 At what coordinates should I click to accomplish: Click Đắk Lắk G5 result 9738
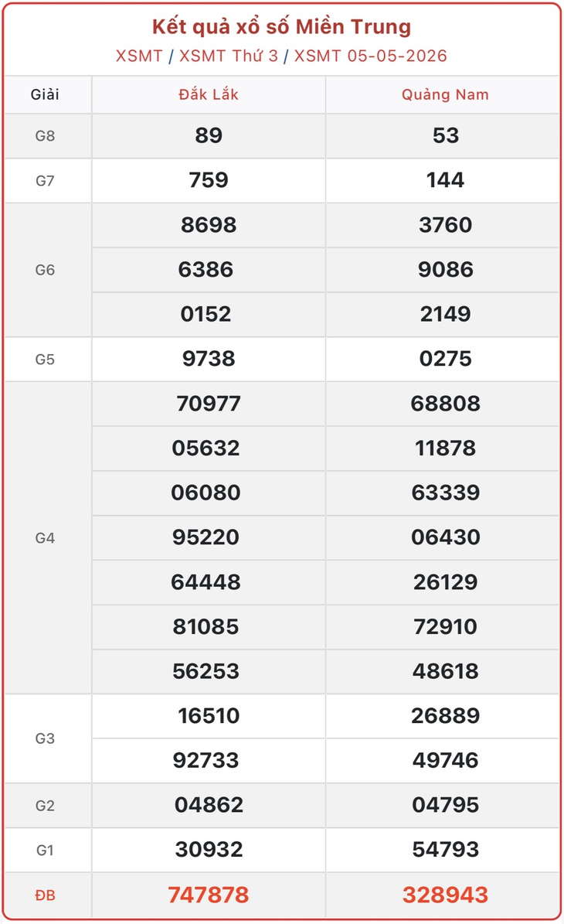coord(209,358)
